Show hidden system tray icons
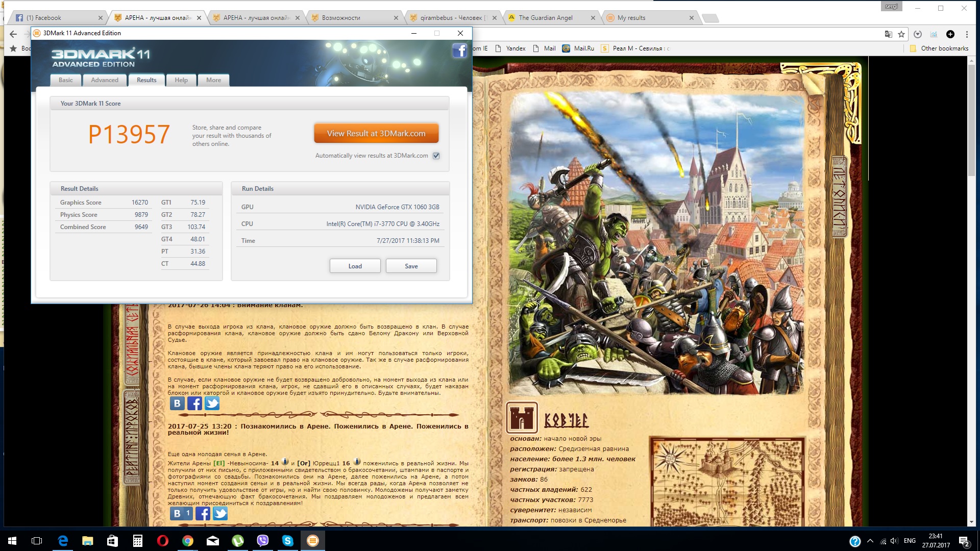The width and height of the screenshot is (980, 551). [x=870, y=541]
